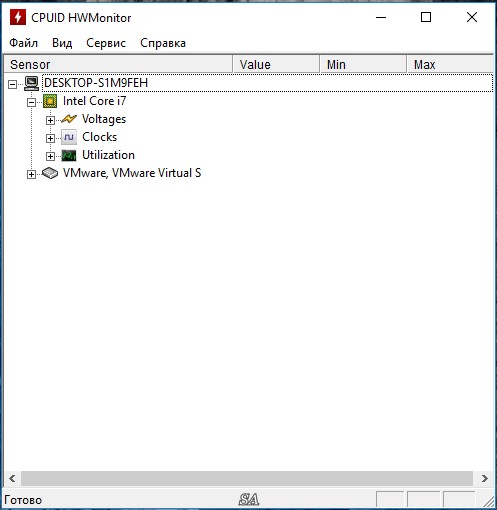Open the Сервис menu
Viewport: 497px width, 510px height.
(x=106, y=43)
